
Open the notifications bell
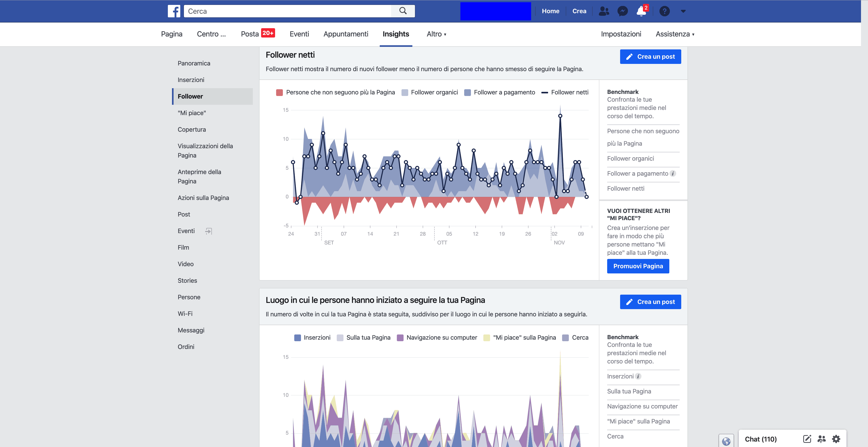pos(641,11)
